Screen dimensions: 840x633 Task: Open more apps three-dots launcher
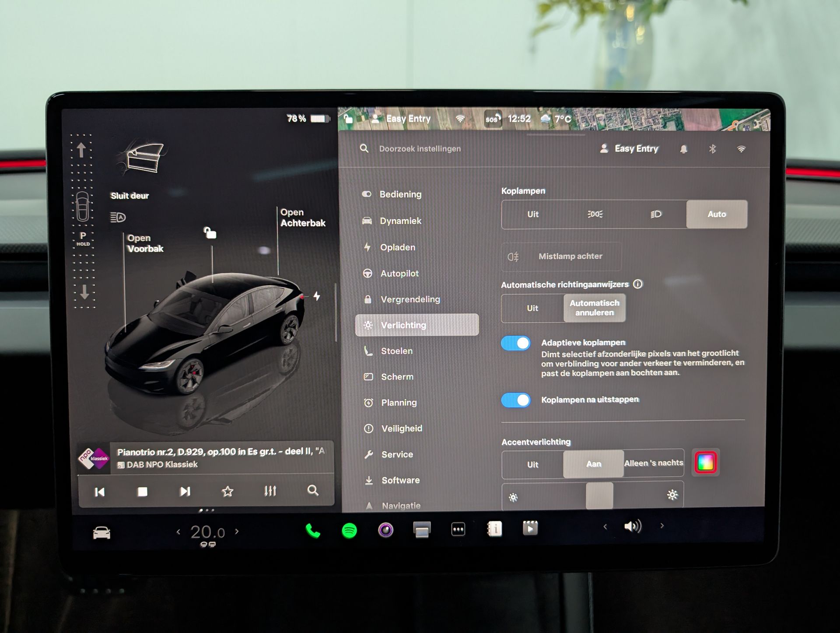(x=458, y=530)
